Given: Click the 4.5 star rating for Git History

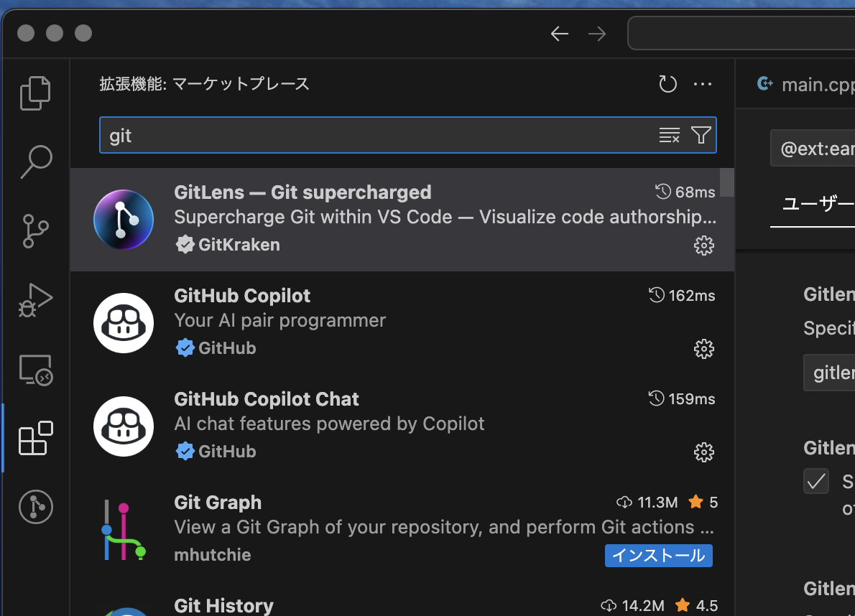Looking at the screenshot, I should tap(697, 606).
